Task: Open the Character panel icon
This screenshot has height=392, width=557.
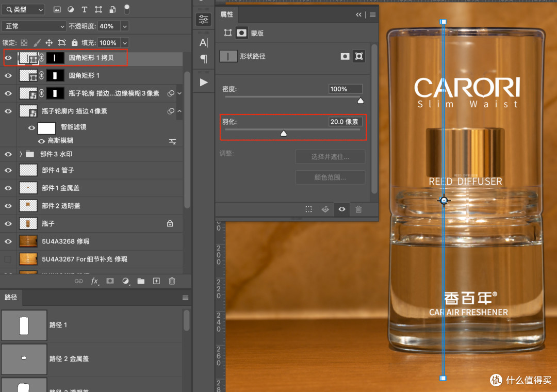Action: [204, 43]
